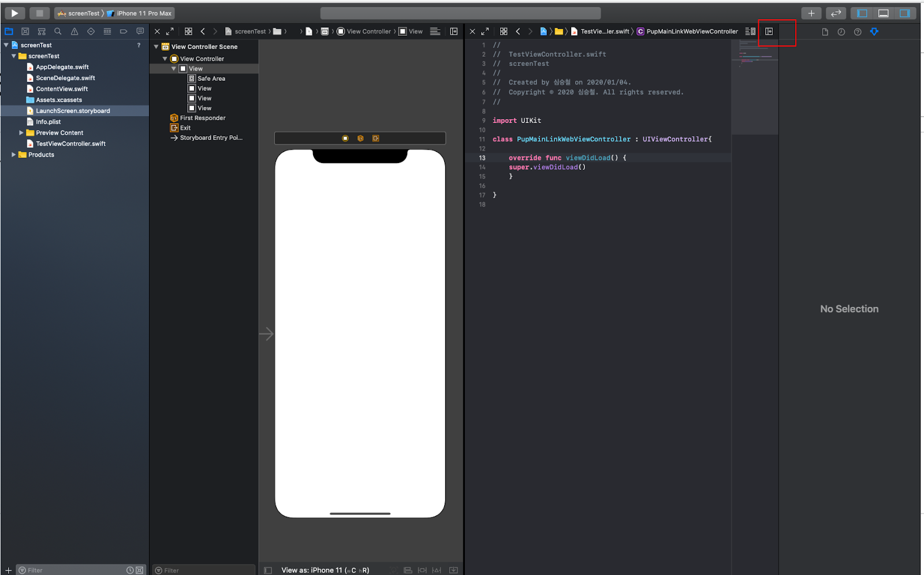Screen dimensions: 924x575
Task: Open related items menu in code editor
Action: click(504, 31)
